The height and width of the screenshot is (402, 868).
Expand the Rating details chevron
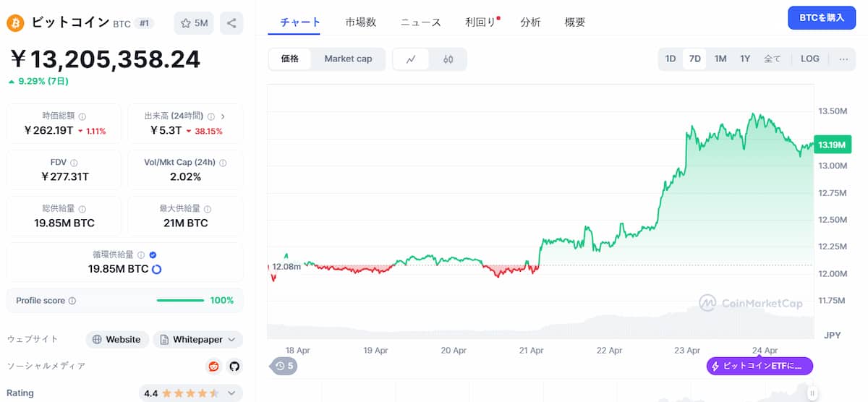[231, 393]
